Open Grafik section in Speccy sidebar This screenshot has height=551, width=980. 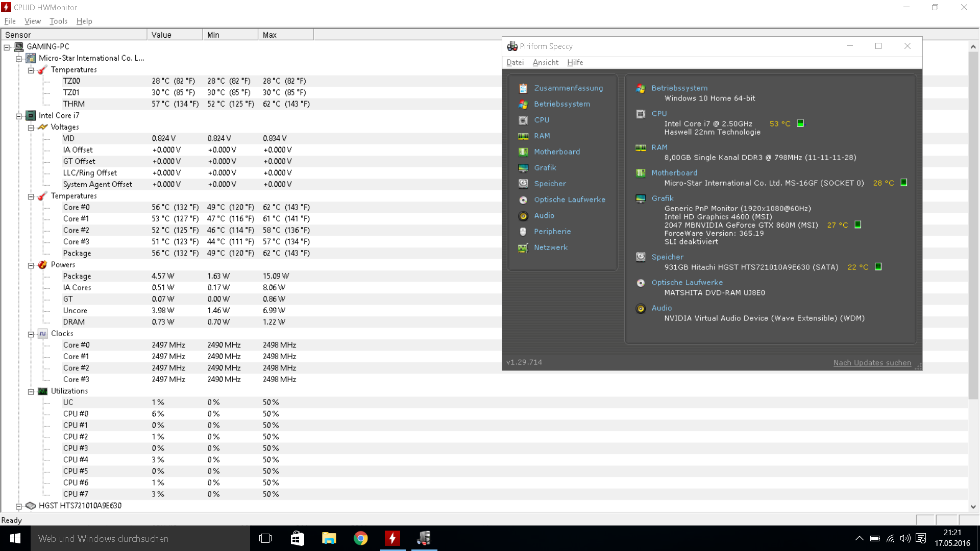(x=545, y=168)
